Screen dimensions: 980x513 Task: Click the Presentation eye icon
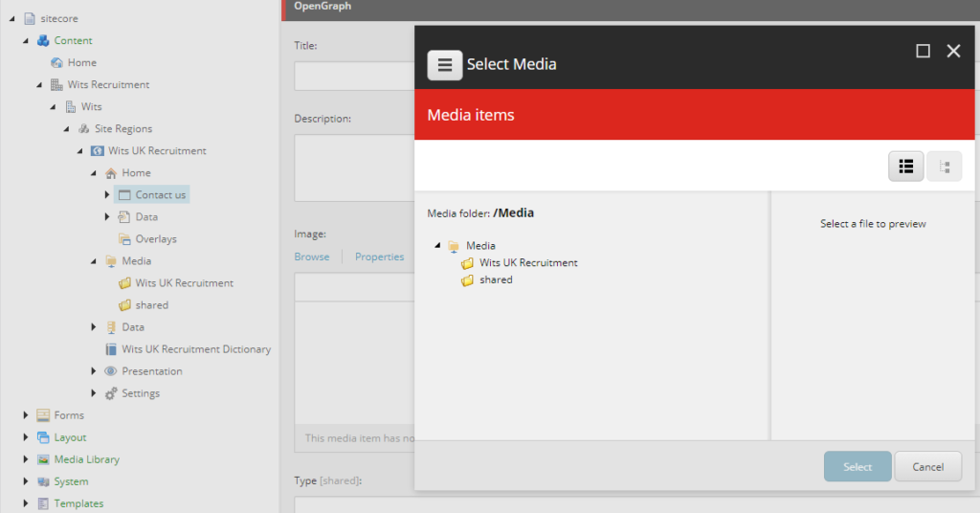[x=111, y=371]
